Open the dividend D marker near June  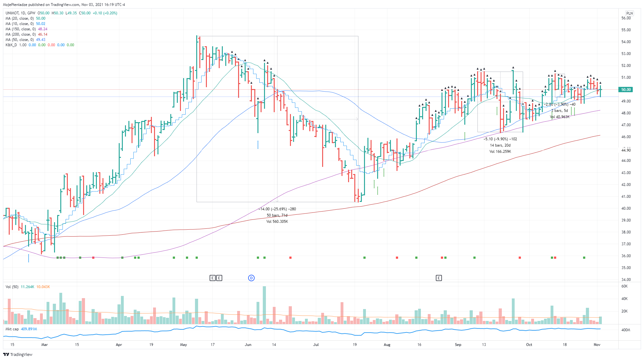coord(251,278)
